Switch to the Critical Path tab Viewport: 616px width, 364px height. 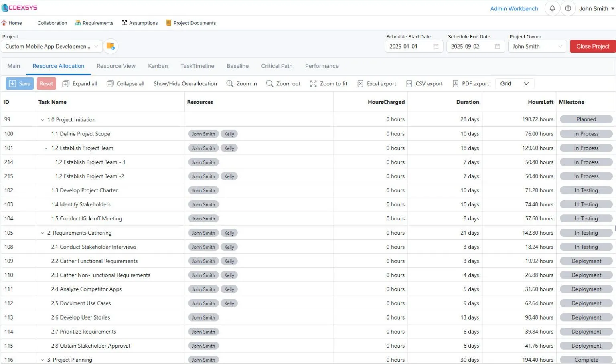[x=277, y=66]
